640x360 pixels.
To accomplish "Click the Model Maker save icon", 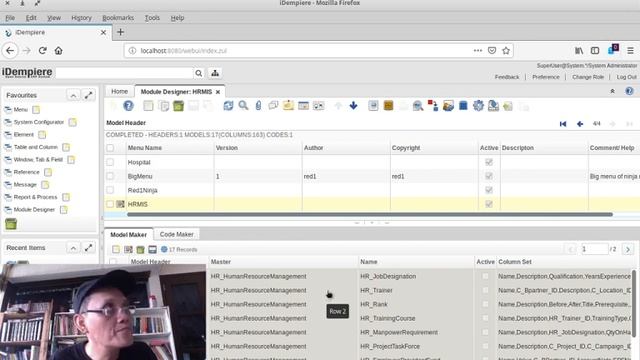I will 152,249.
